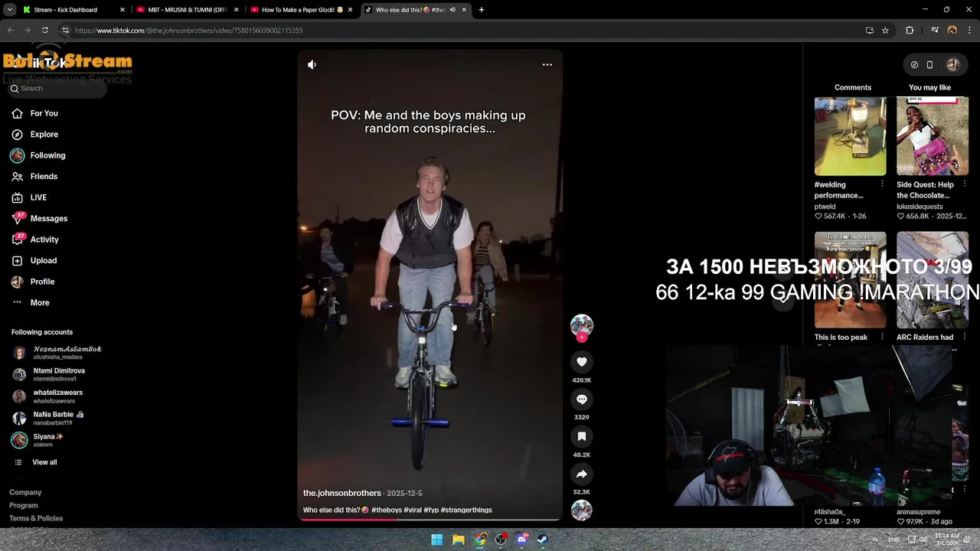Open Steam from the taskbar
The image size is (980, 551).
543,540
